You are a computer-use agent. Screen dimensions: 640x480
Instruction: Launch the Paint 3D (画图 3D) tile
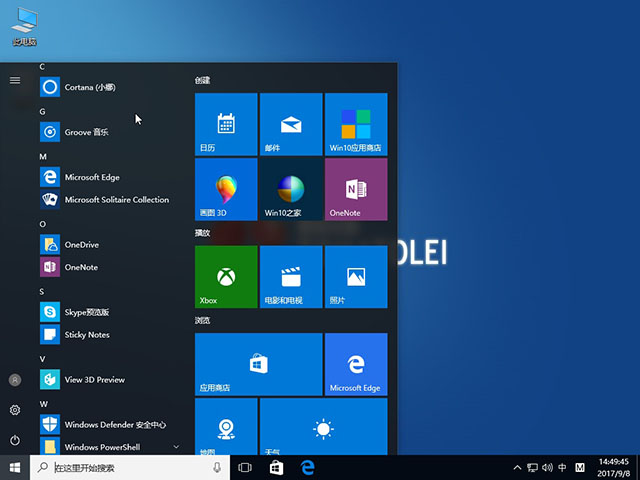226,189
